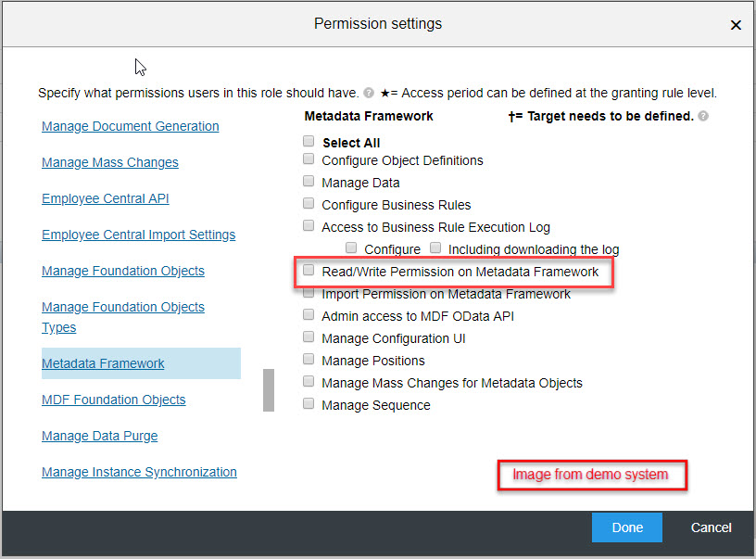Check the Manage Positions permission

click(309, 359)
